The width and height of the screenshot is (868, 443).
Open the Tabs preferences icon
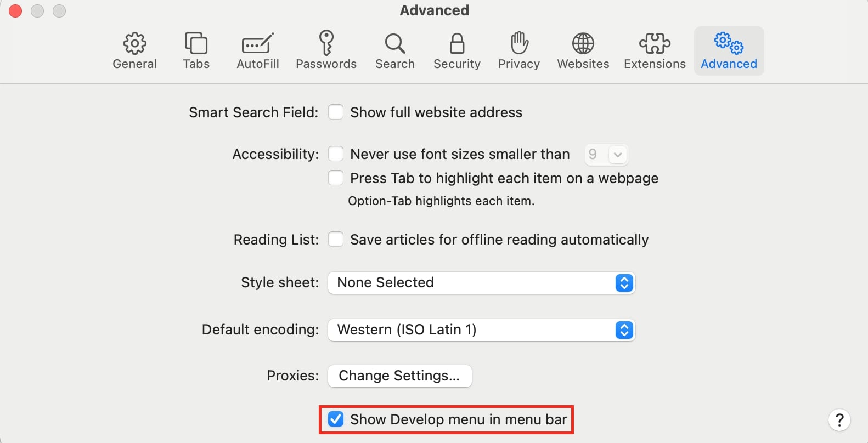point(196,43)
